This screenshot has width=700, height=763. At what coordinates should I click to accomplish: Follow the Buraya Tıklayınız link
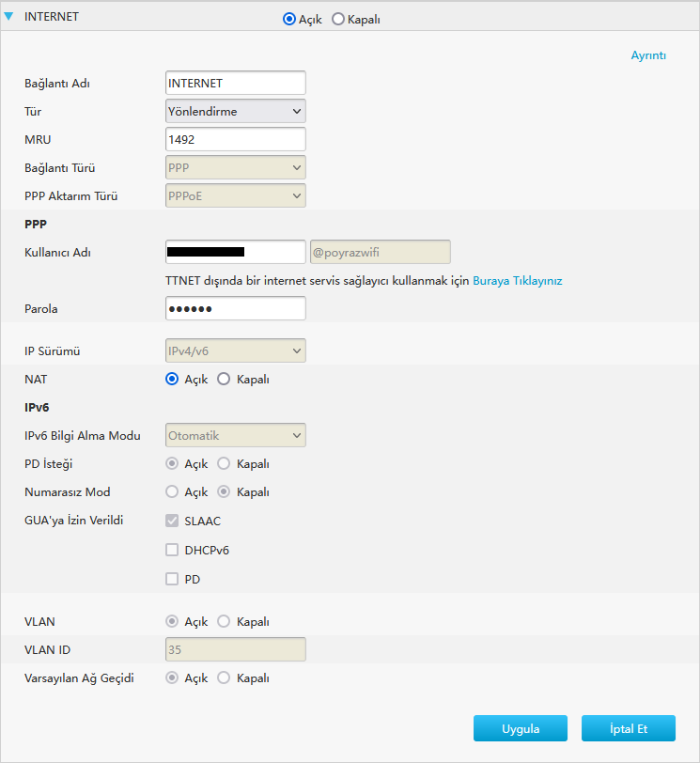[517, 281]
